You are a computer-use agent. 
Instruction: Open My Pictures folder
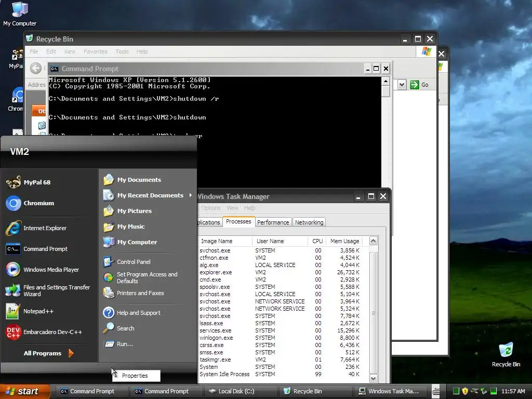[x=128, y=211]
